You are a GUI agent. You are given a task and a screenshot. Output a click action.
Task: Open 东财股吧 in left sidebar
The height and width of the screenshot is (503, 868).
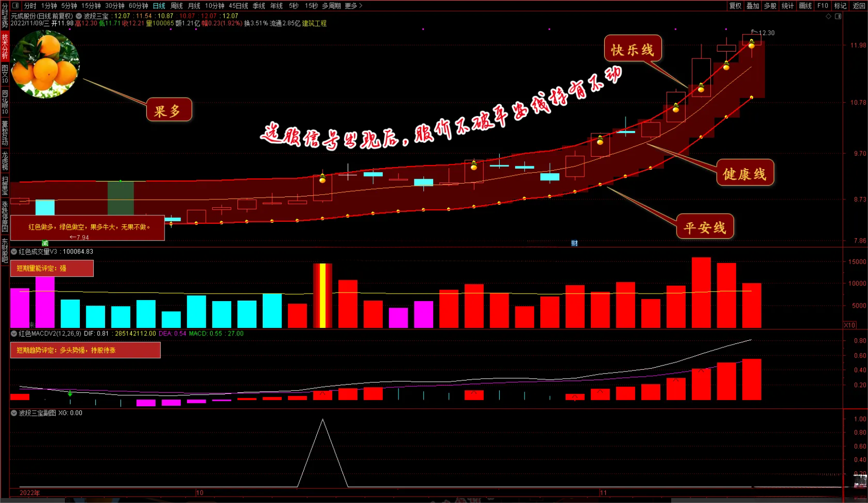[x=4, y=250]
